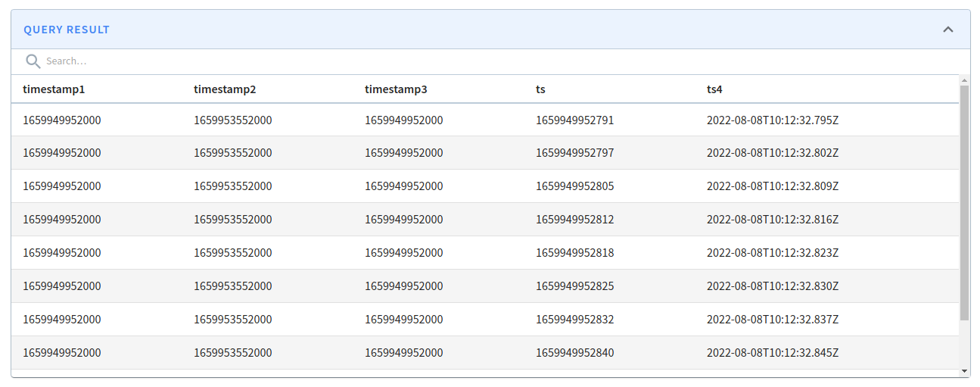
Task: Click the search magnifier icon
Action: click(33, 61)
